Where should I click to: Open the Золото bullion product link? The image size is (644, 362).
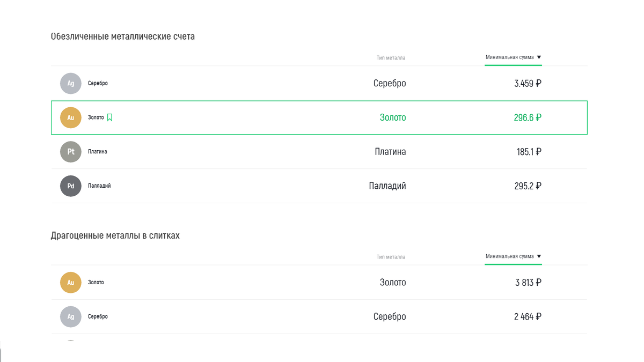(x=96, y=283)
